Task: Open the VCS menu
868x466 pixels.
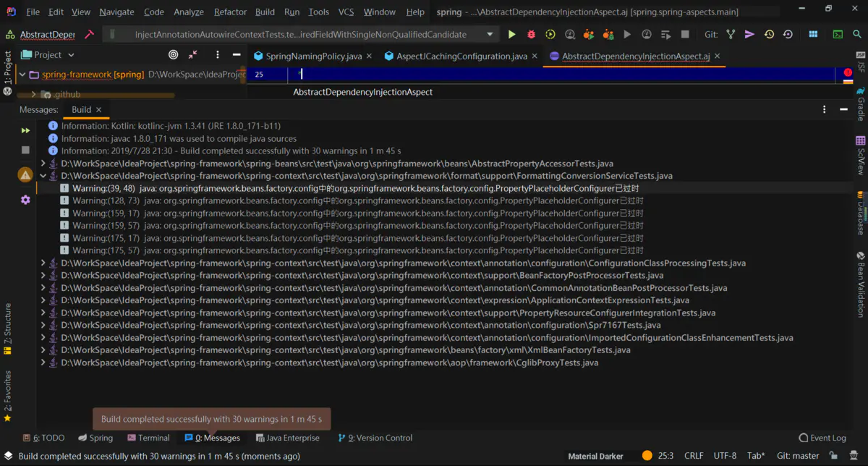Action: [x=346, y=12]
